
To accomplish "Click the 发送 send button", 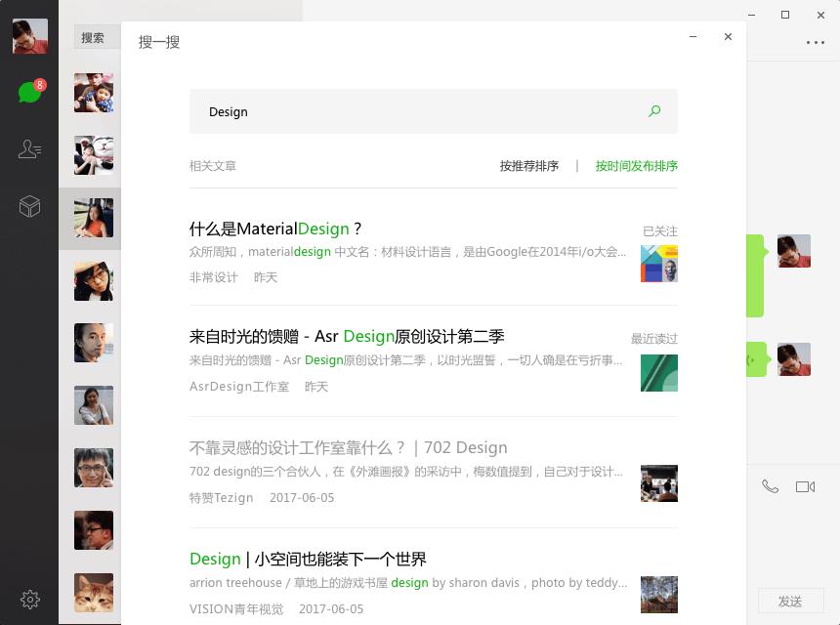I will (x=790, y=602).
